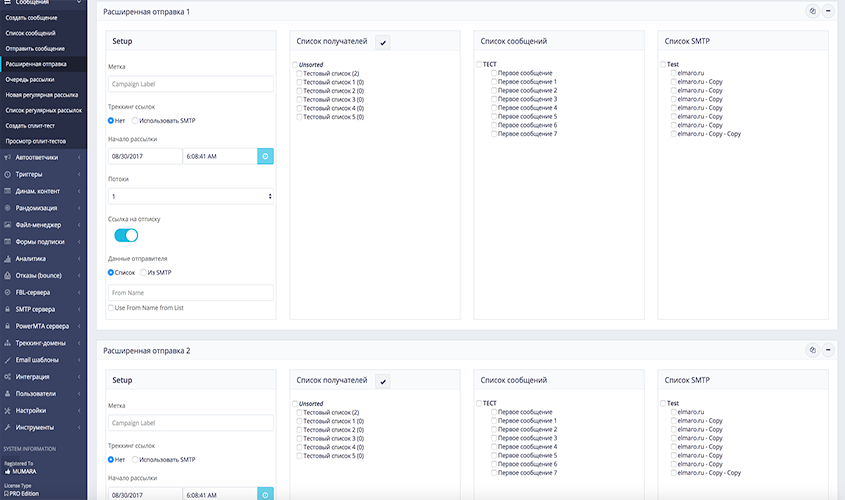
Task: Open the Список сообщений sidebar link
Action: [x=30, y=33]
